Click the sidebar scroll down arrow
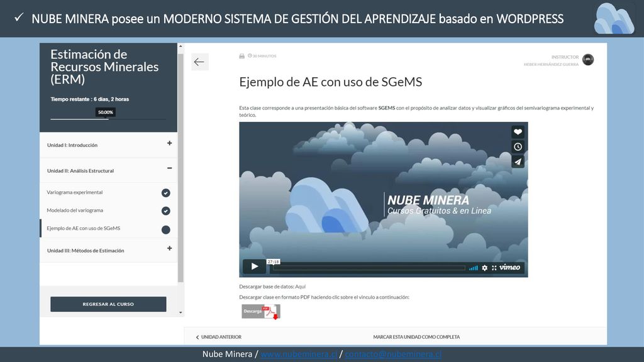The width and height of the screenshot is (644, 362). click(180, 313)
